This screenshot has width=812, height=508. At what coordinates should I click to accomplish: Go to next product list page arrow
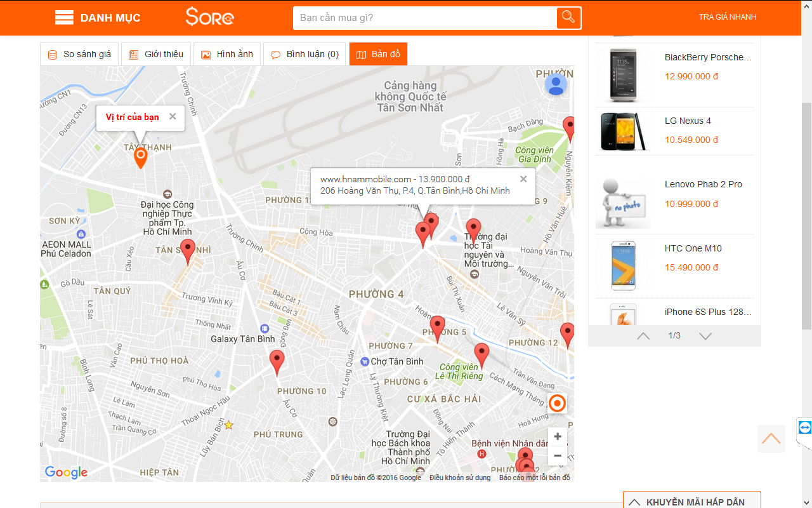pyautogui.click(x=705, y=335)
